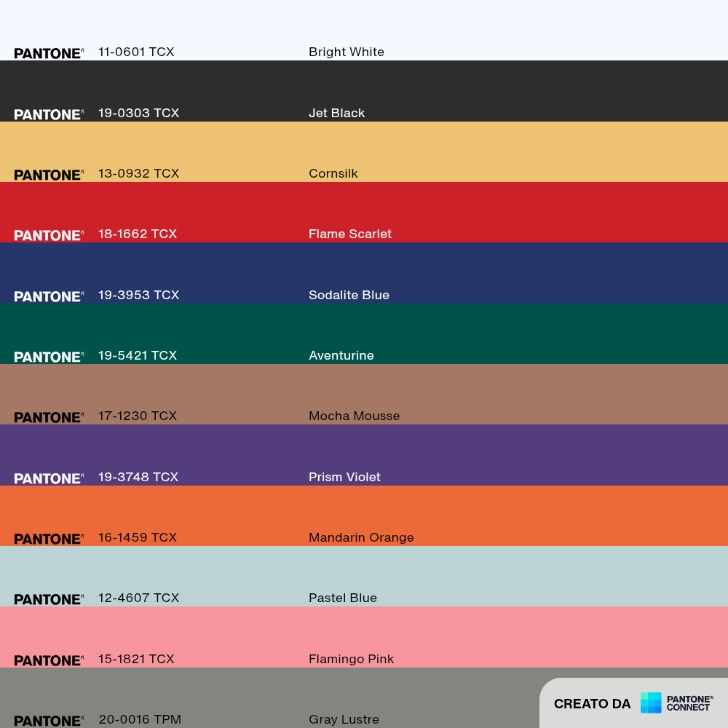Click the Pantone logo on Prism Violet band
This screenshot has width=728, height=728.
[x=49, y=479]
